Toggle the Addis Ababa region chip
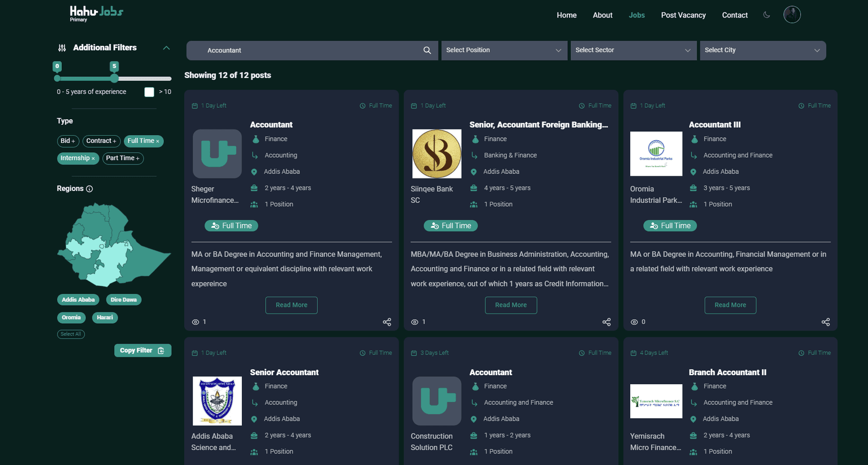868x465 pixels. click(x=78, y=300)
